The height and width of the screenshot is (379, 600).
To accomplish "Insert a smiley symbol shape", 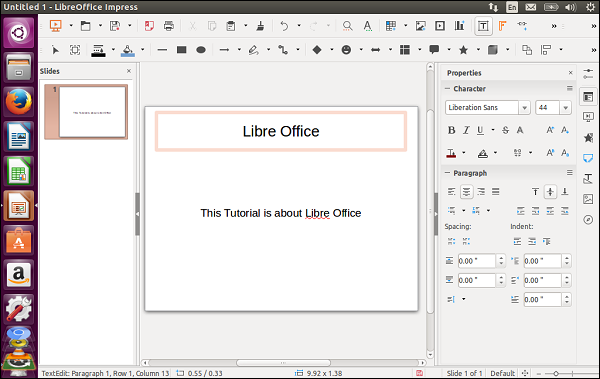I will (346, 50).
